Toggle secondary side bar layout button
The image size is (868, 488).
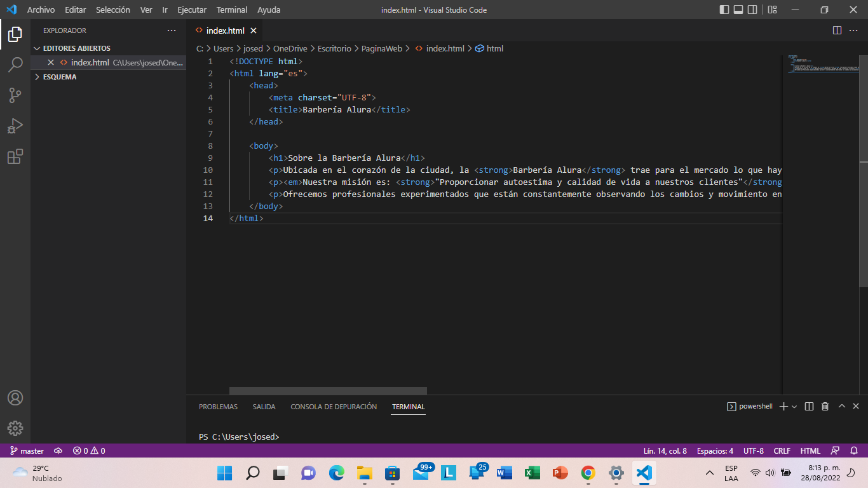752,10
